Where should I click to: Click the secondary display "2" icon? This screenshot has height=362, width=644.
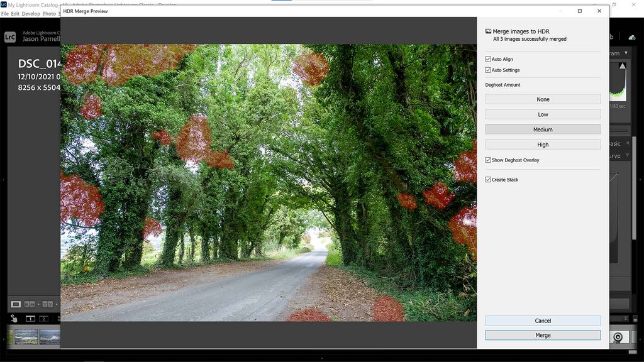(43, 318)
